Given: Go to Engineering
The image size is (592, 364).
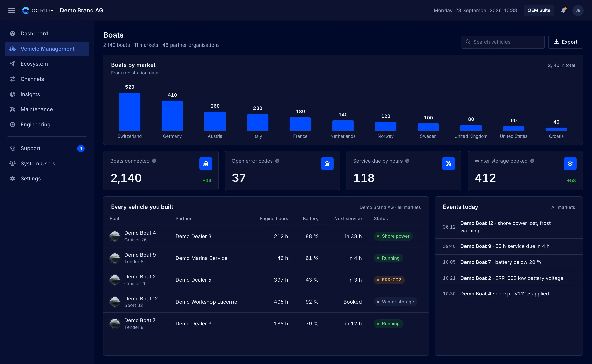Looking at the screenshot, I should coord(47,125).
